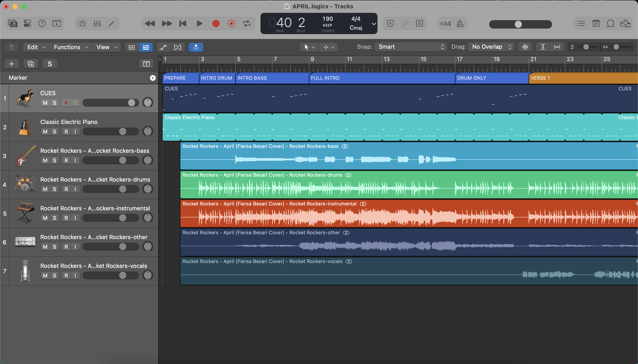Click the Rocket Rockers-drums volume slider

tap(111, 189)
